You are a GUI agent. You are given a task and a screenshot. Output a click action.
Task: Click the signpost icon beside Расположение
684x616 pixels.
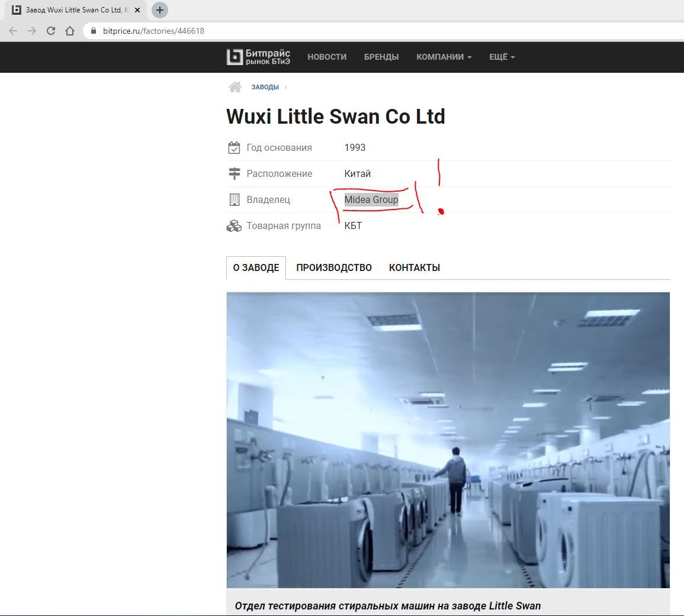click(x=235, y=173)
